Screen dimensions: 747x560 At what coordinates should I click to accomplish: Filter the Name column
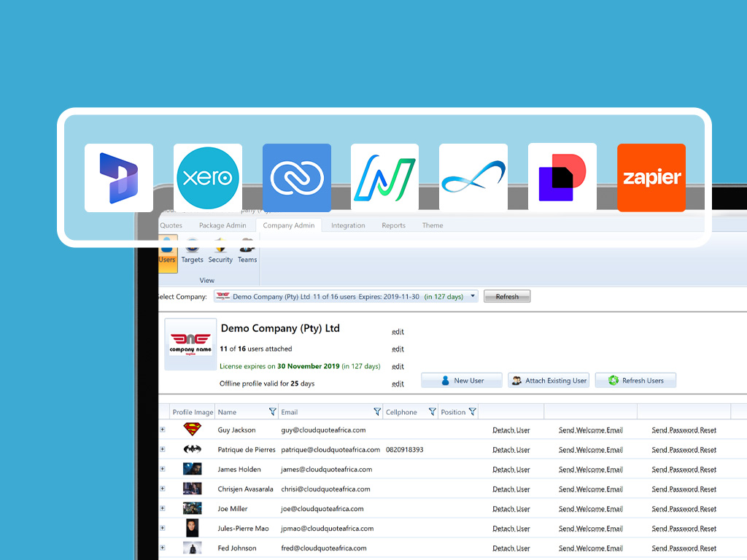(x=273, y=412)
